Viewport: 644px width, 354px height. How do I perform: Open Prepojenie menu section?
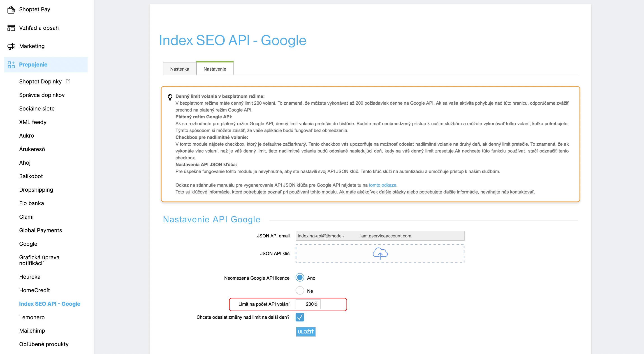46,65
